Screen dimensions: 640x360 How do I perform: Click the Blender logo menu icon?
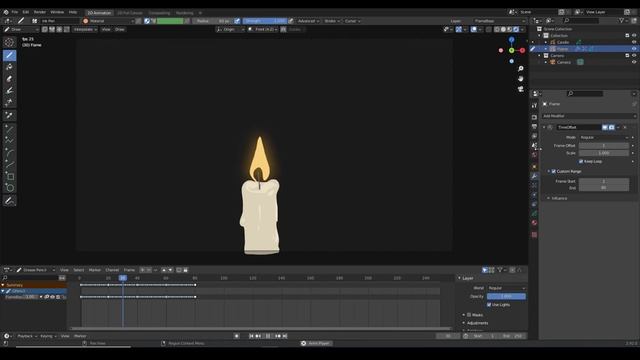tap(6, 12)
